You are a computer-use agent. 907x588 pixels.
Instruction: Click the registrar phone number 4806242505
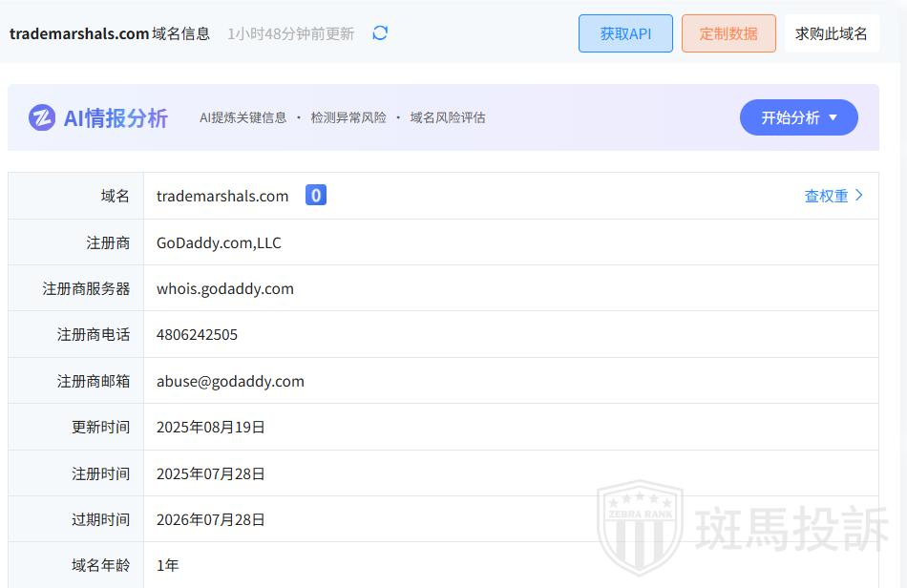click(197, 334)
